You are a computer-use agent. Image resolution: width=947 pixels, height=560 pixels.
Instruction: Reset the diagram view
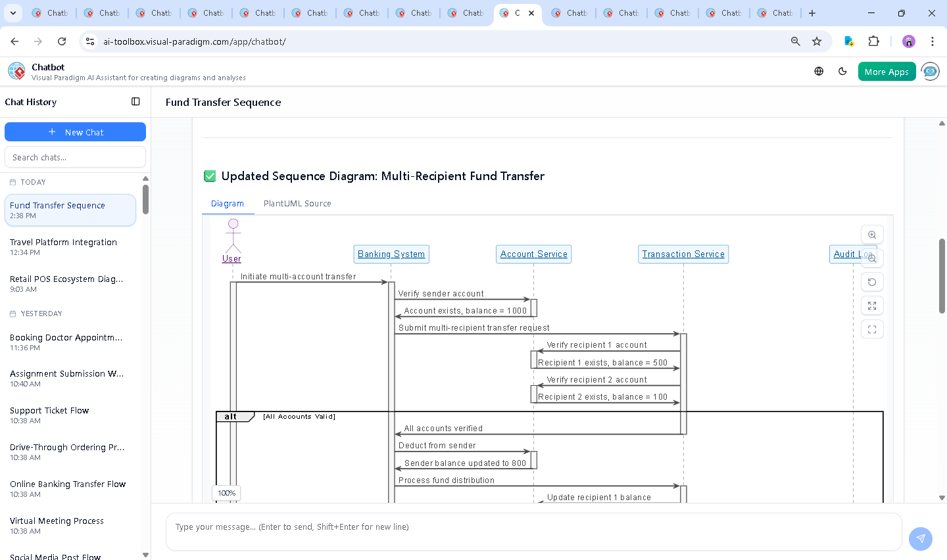(x=872, y=281)
